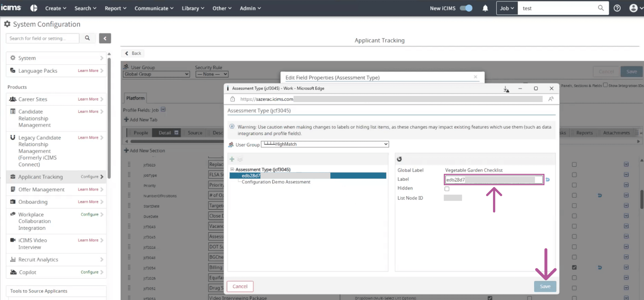Click Save in the Assessment Type window

(x=545, y=286)
